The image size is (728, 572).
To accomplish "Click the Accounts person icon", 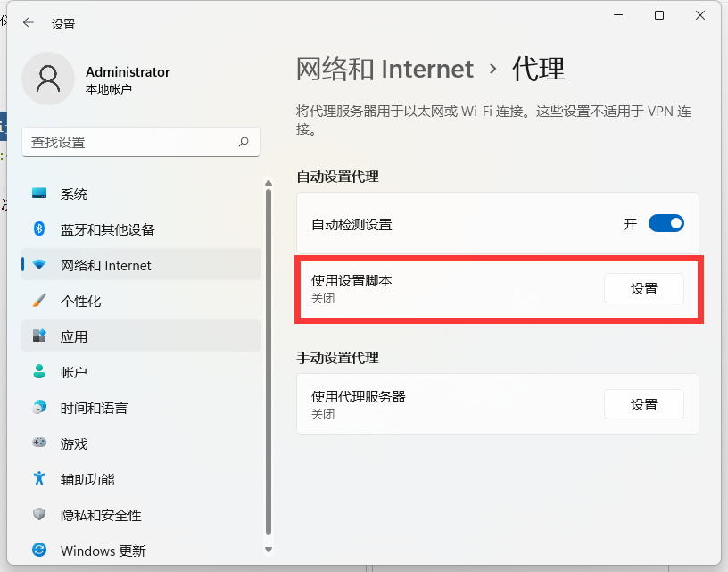I will click(x=39, y=372).
